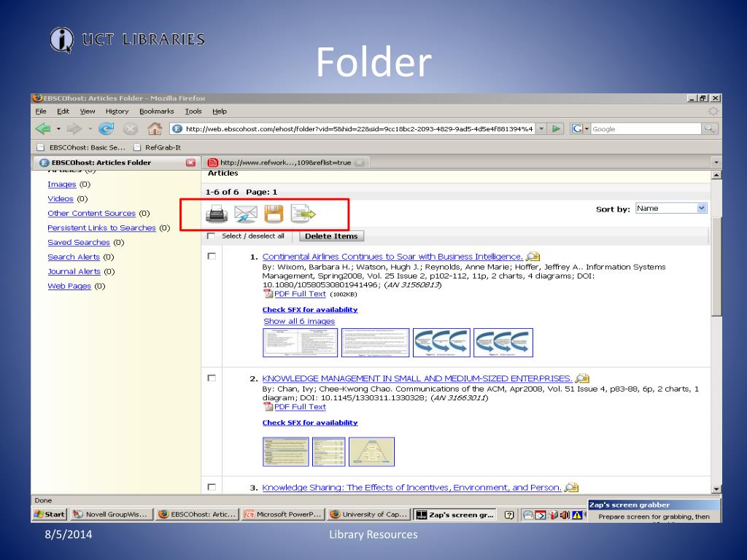
Task: Click Firefox Forward arrow button
Action: coord(74,128)
